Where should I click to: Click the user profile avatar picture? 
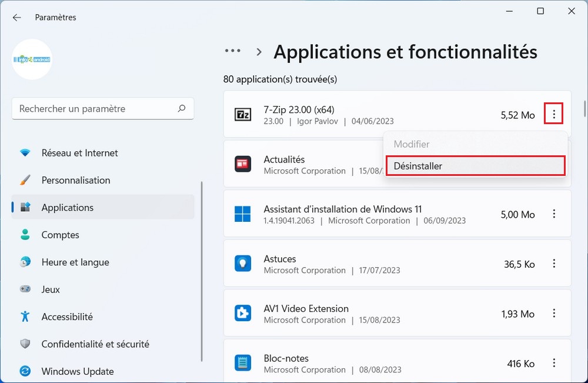tap(32, 59)
